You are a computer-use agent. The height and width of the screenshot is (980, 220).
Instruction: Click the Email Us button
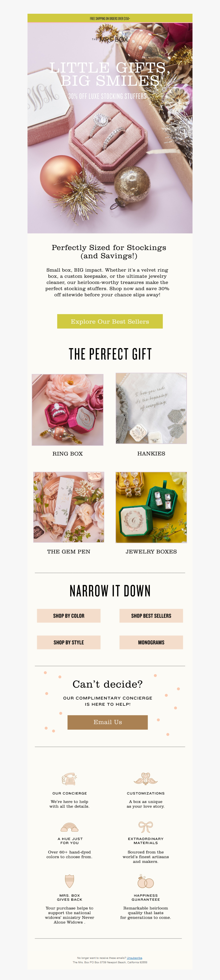108,722
